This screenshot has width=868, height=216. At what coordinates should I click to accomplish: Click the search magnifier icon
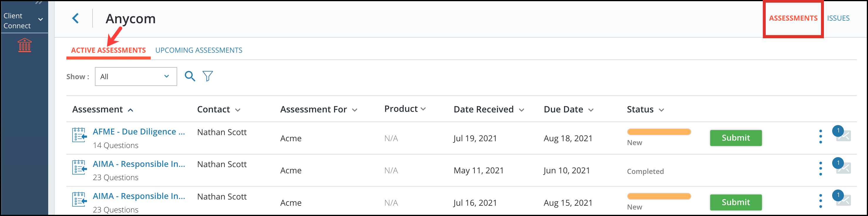tap(190, 76)
